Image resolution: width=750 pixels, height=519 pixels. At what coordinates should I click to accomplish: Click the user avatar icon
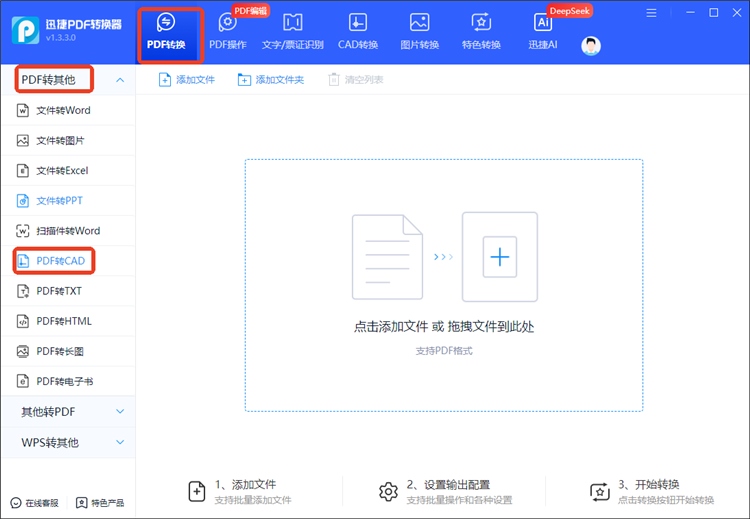tap(591, 46)
